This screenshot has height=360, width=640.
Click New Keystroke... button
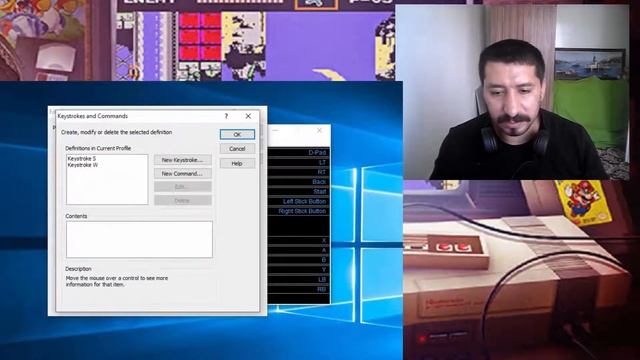(182, 160)
